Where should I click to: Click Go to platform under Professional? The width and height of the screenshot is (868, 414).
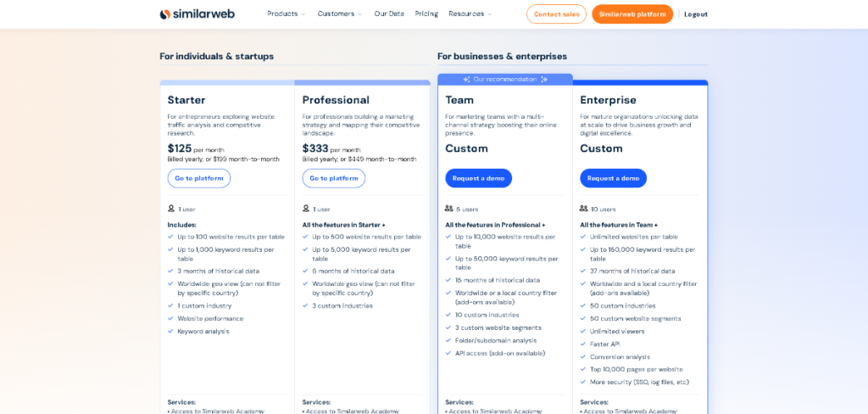click(334, 178)
